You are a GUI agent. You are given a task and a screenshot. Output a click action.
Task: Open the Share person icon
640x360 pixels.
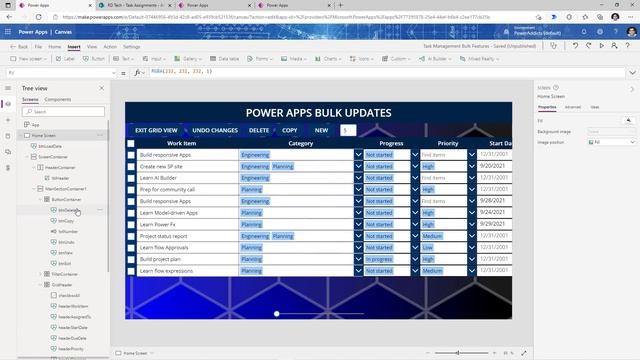(614, 46)
